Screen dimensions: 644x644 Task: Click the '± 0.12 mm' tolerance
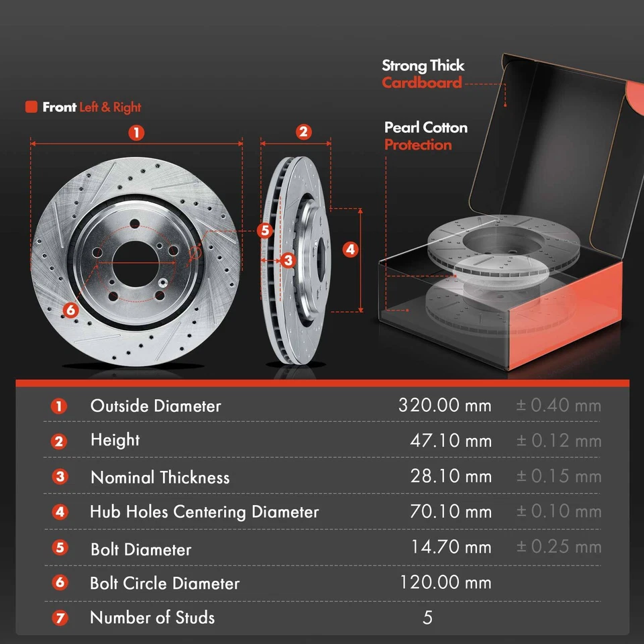pos(559,441)
